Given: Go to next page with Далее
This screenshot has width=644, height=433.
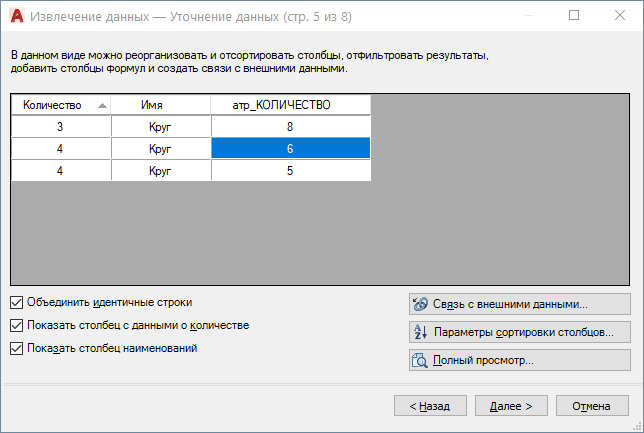Looking at the screenshot, I should click(511, 406).
